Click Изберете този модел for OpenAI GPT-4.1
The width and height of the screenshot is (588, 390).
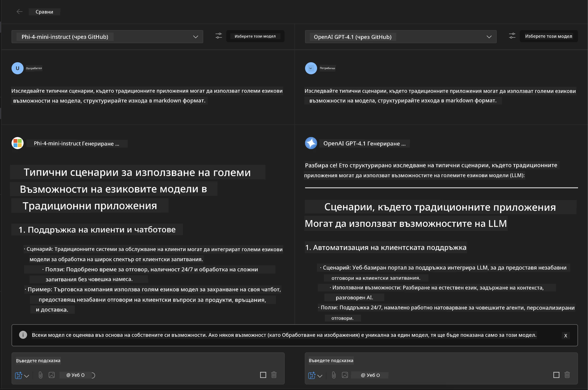pos(549,36)
